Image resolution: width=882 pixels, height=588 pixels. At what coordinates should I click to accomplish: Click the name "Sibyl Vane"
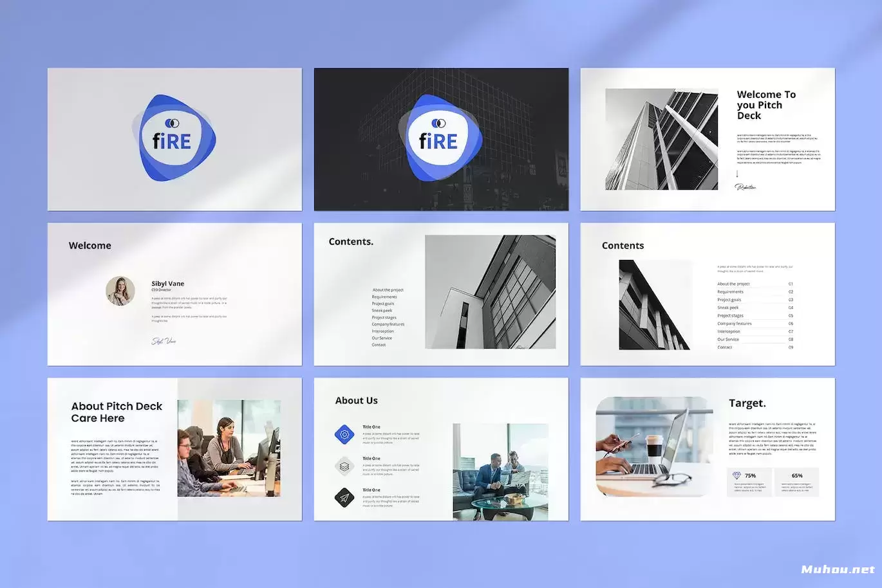click(x=168, y=284)
